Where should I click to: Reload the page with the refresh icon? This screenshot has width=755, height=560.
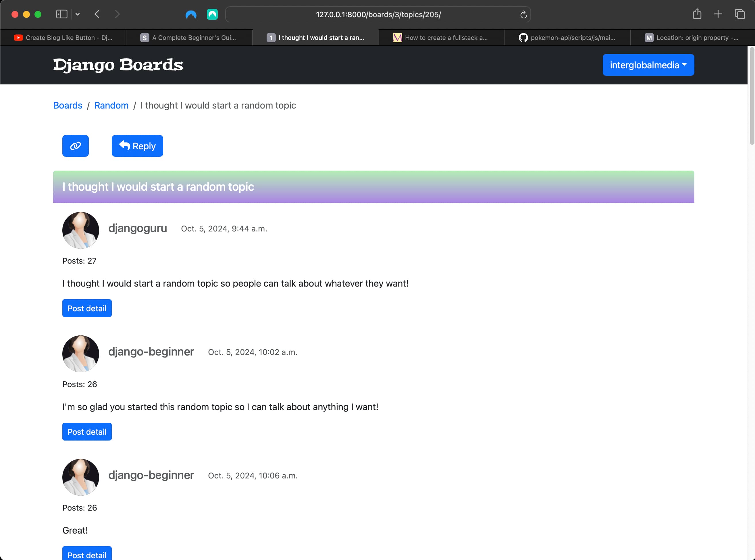(523, 15)
